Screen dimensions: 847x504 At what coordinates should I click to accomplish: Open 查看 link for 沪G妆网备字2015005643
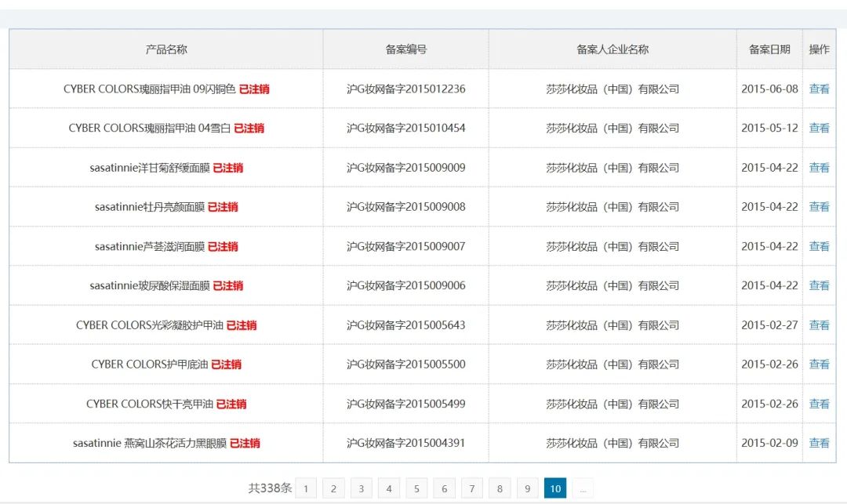click(819, 325)
